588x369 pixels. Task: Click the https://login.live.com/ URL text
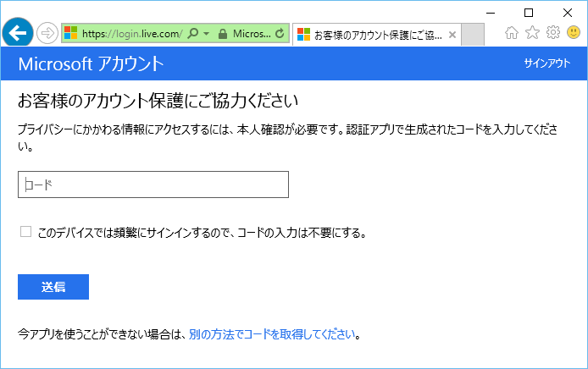(132, 34)
